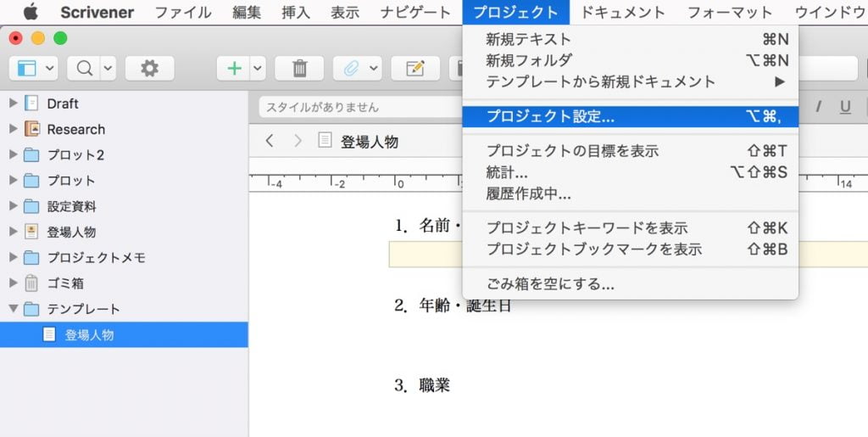The width and height of the screenshot is (868, 437).
Task: Choose ごみ箱を空にする... menu item
Action: 631,284
